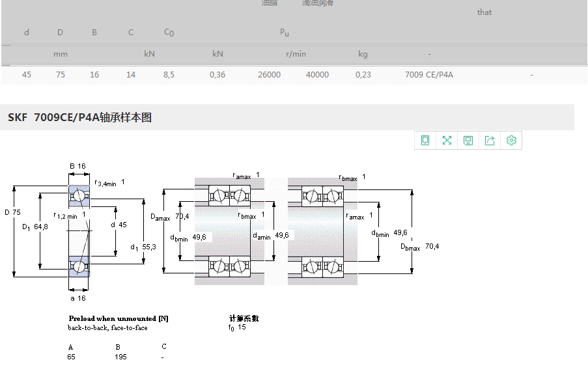The image size is (588, 388).
Task: Expand drawing with the fullscreen icon
Action: click(447, 140)
